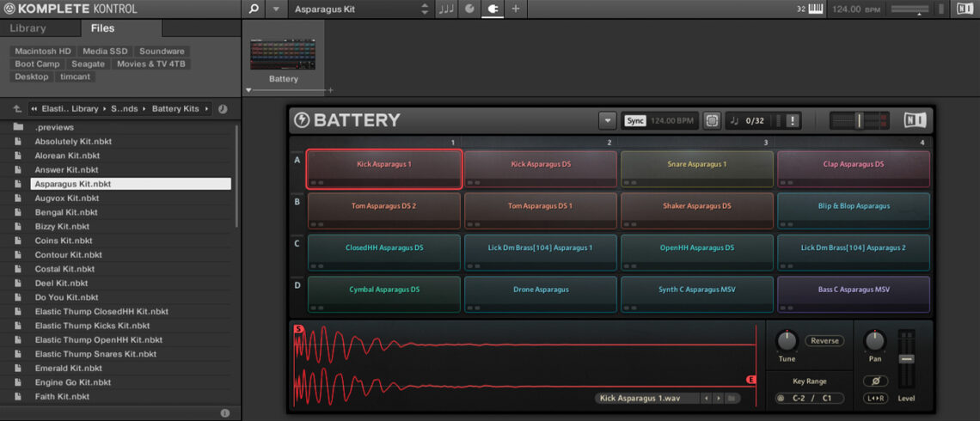
Task: Open sample folder icon beside Kick Asparagus 1.wav
Action: click(731, 398)
